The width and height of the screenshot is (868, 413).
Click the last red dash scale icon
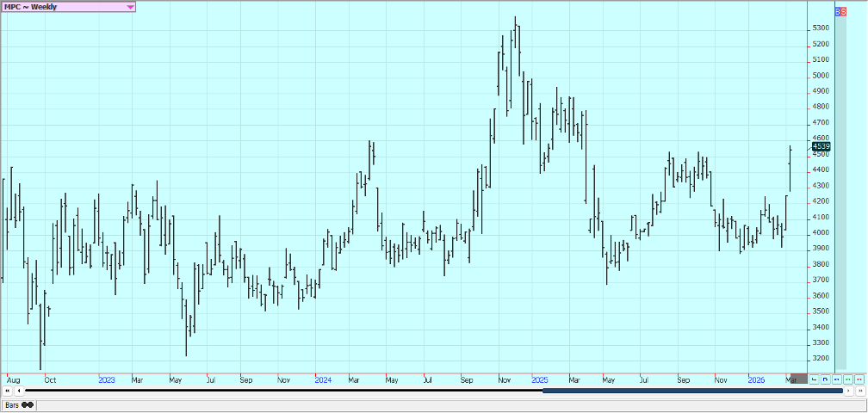pos(859,379)
